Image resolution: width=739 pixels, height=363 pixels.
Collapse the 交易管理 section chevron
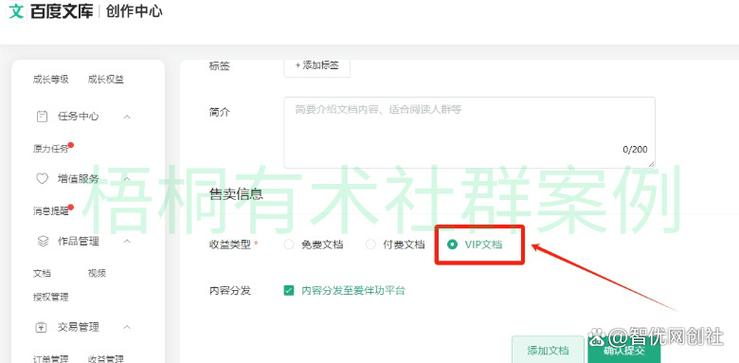coord(127,327)
